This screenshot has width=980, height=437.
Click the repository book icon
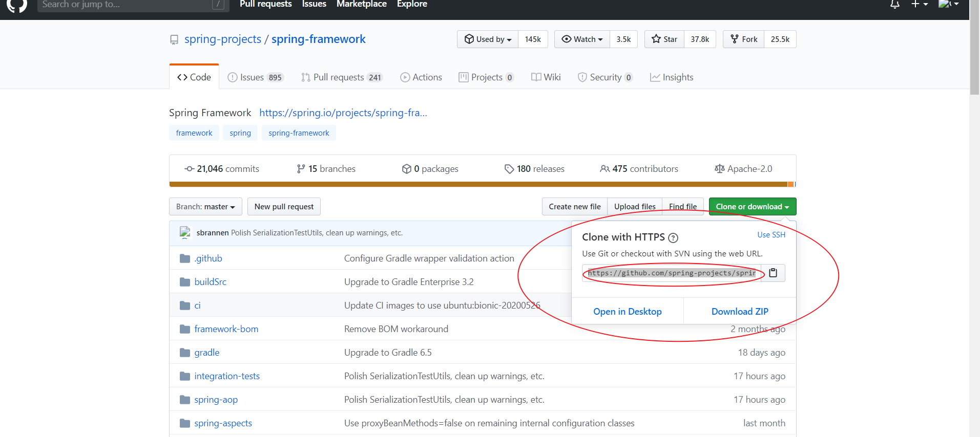click(x=174, y=39)
